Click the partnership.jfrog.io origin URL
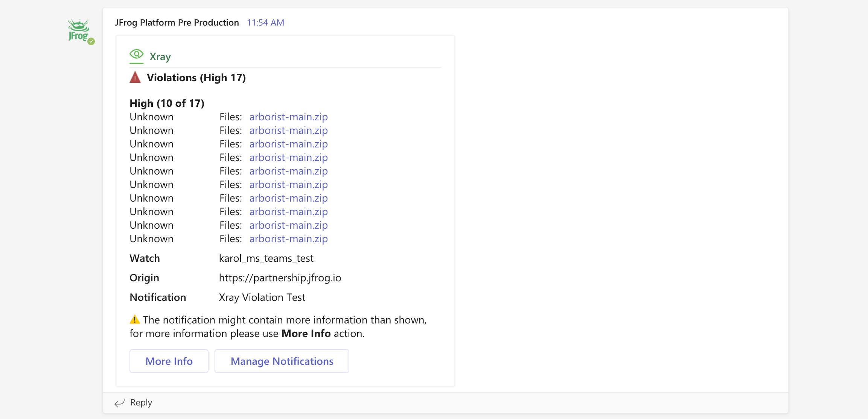The height and width of the screenshot is (419, 868). 280,278
